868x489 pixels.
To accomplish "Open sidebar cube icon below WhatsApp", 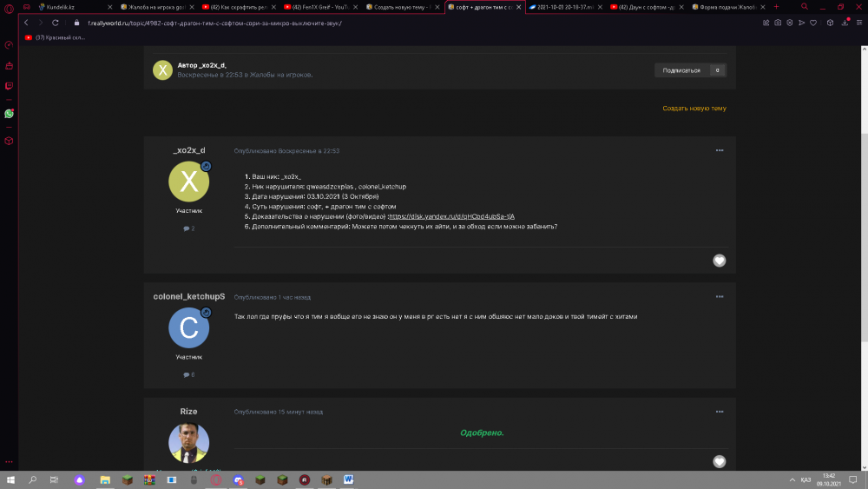I will (9, 141).
